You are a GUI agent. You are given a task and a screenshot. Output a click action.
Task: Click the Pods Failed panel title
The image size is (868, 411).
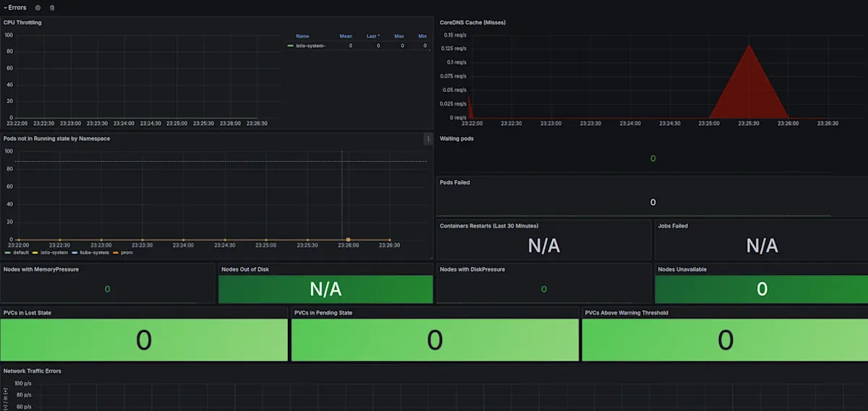click(x=455, y=182)
